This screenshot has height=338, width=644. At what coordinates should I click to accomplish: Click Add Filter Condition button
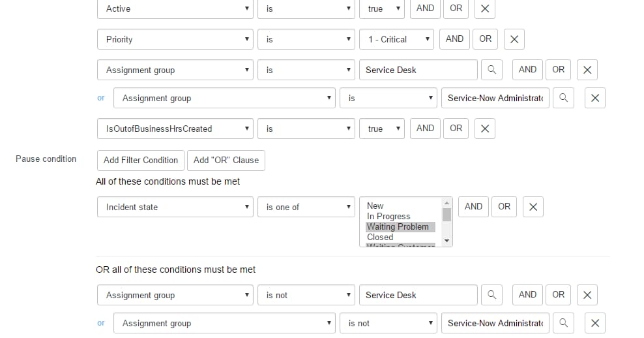140,161
